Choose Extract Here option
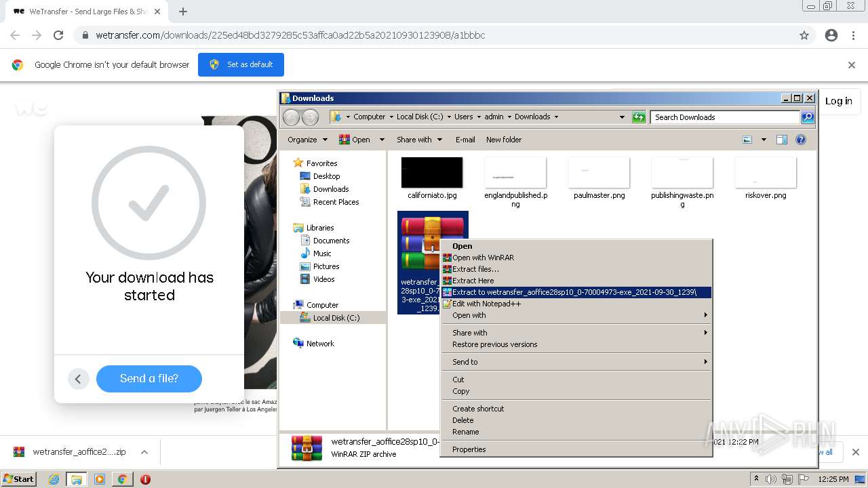 (x=576, y=281)
